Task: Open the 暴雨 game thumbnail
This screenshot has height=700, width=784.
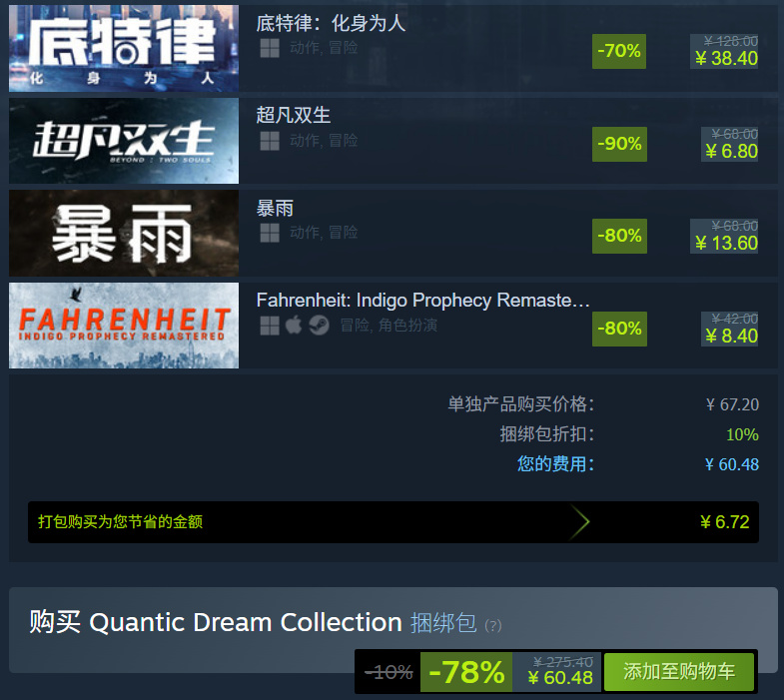Action: [124, 233]
